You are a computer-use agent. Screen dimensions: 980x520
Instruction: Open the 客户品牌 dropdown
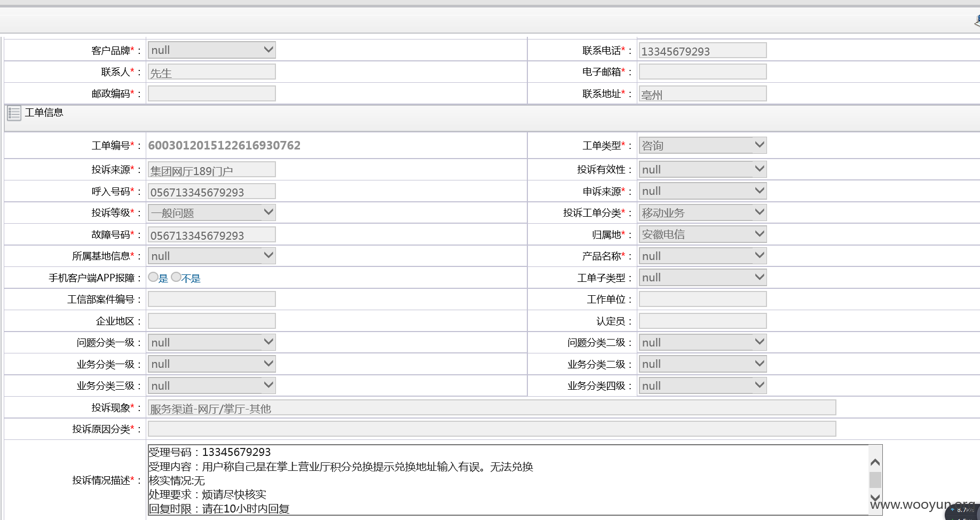point(212,50)
